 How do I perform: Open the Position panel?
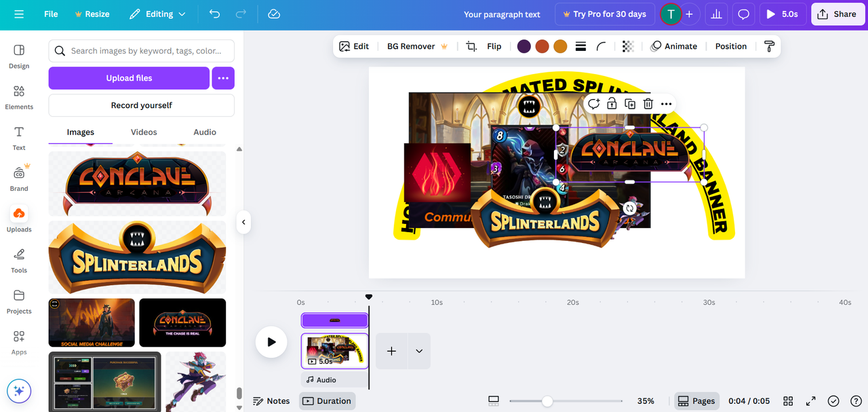pyautogui.click(x=731, y=46)
